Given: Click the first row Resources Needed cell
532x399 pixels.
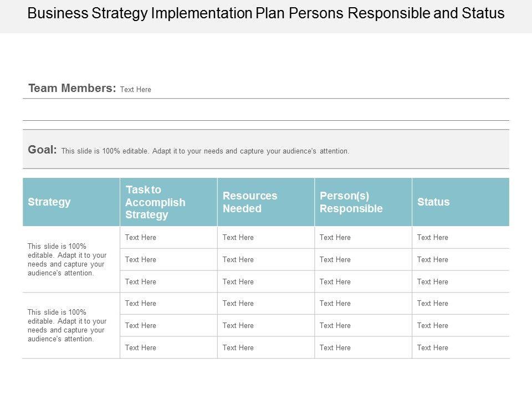Looking at the screenshot, I should 238,237.
